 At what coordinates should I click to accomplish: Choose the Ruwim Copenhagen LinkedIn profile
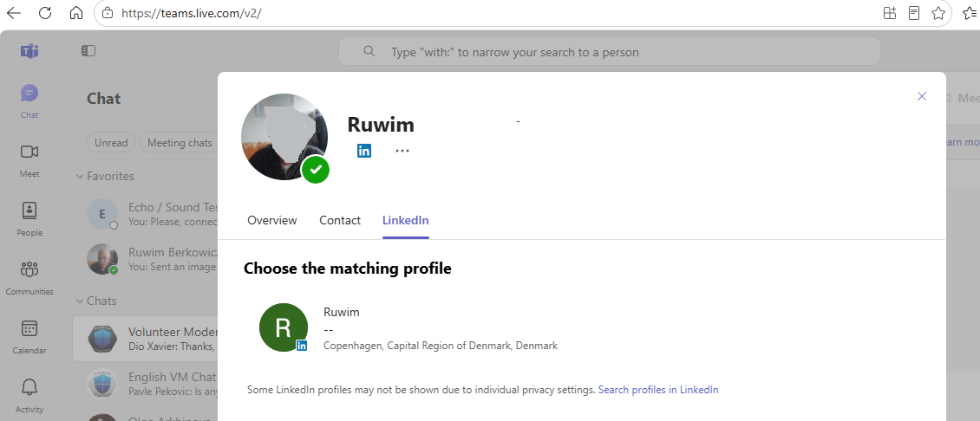[x=578, y=328]
